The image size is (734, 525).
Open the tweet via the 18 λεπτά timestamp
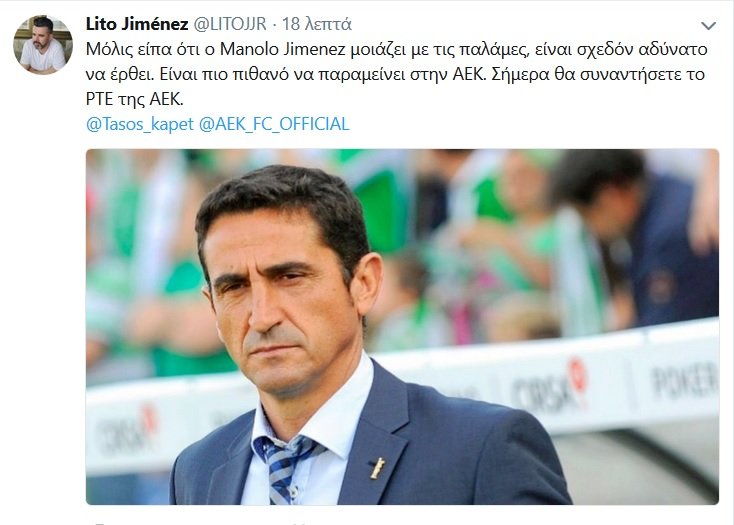pos(316,24)
